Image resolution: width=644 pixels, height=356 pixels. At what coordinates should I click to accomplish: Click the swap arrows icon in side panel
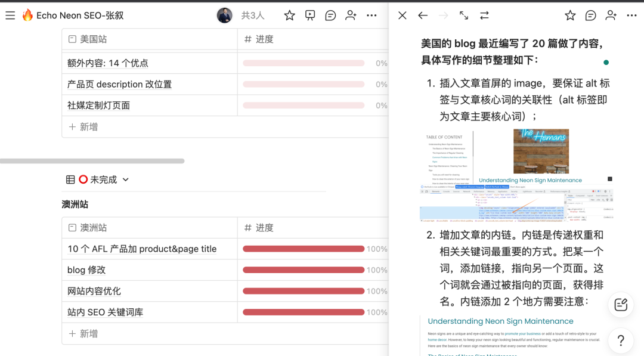pyautogui.click(x=484, y=16)
